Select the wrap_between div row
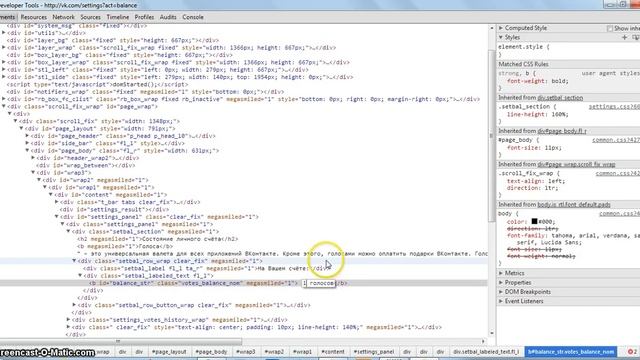Image resolution: width=640 pixels, height=360 pixels. point(86,165)
